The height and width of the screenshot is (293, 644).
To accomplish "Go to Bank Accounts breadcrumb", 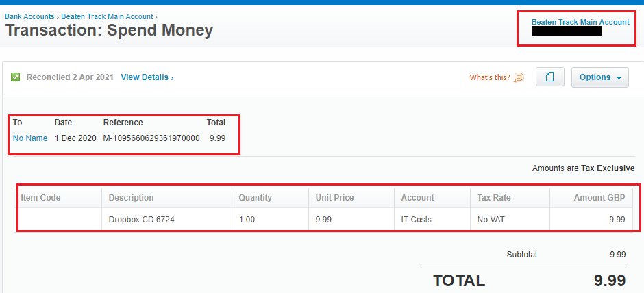I will 29,17.
